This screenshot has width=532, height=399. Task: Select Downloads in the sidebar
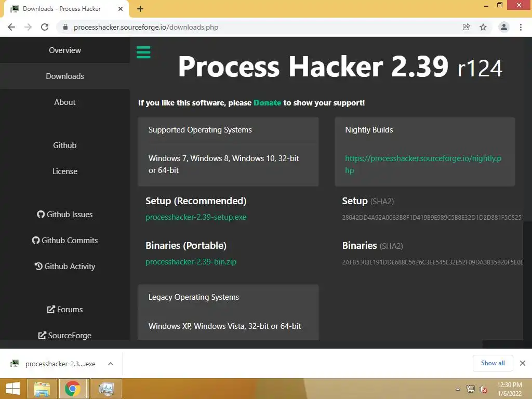(65, 76)
